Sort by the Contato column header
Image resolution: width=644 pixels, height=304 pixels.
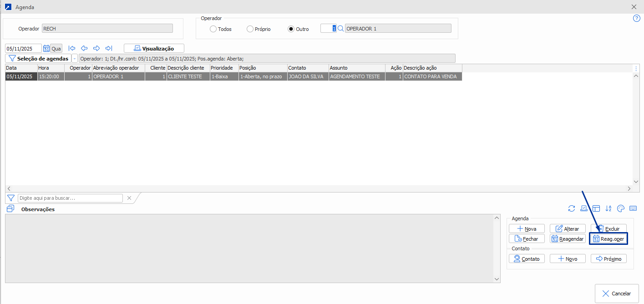(308, 68)
